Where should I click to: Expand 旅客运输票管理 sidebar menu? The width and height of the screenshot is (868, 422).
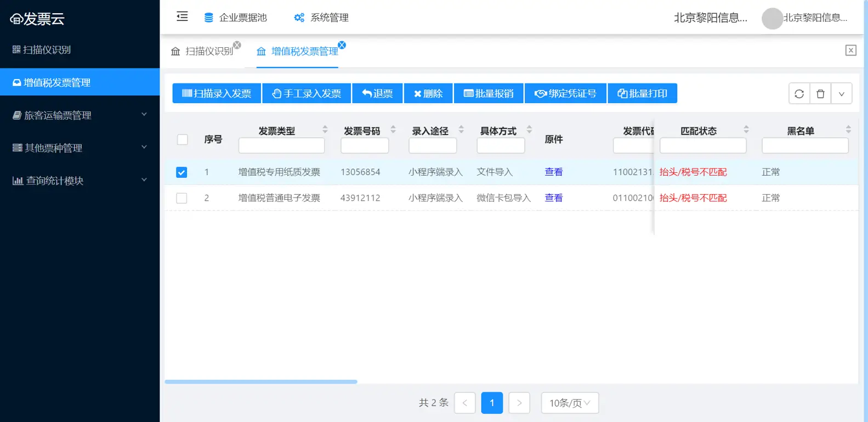(x=80, y=115)
